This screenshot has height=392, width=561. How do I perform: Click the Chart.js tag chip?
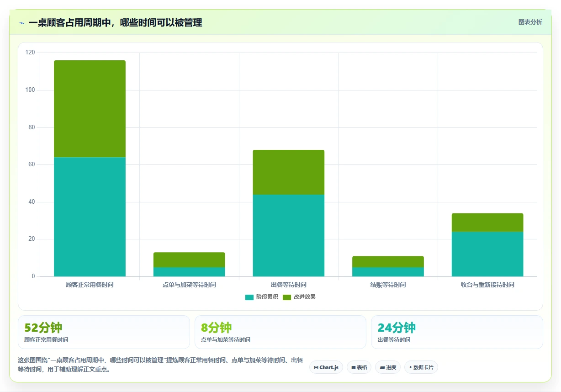pyautogui.click(x=326, y=367)
